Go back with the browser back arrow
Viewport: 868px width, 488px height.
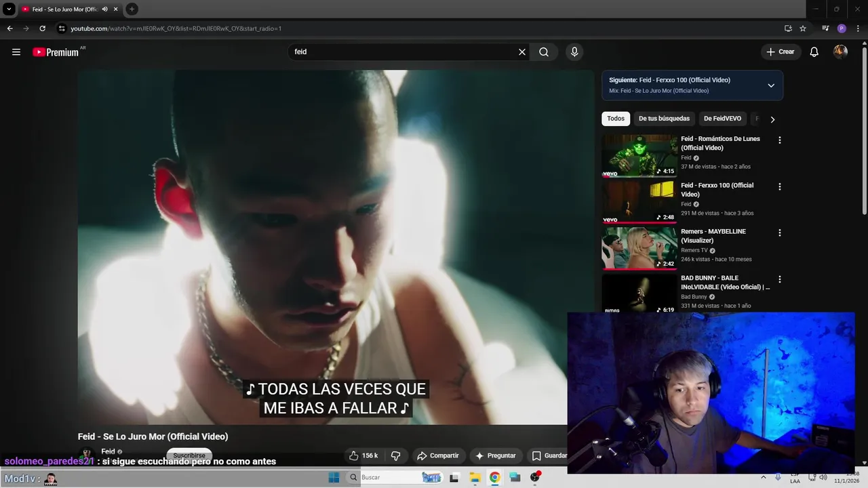9,28
